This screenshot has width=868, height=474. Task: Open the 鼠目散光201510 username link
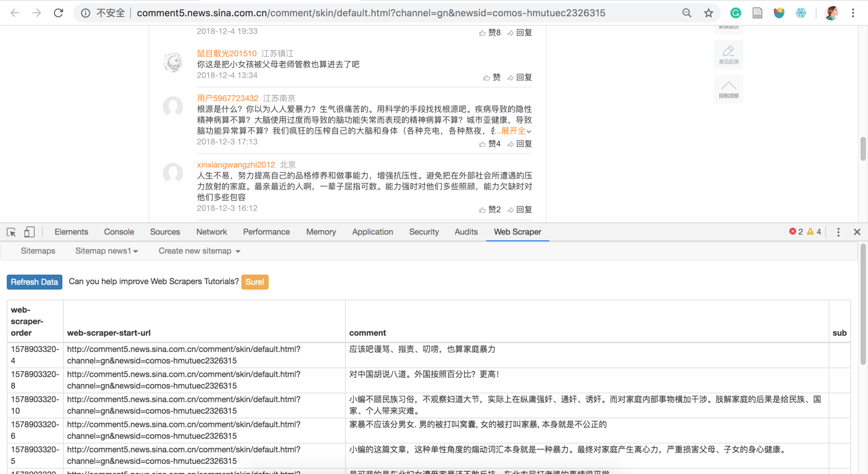click(x=226, y=53)
